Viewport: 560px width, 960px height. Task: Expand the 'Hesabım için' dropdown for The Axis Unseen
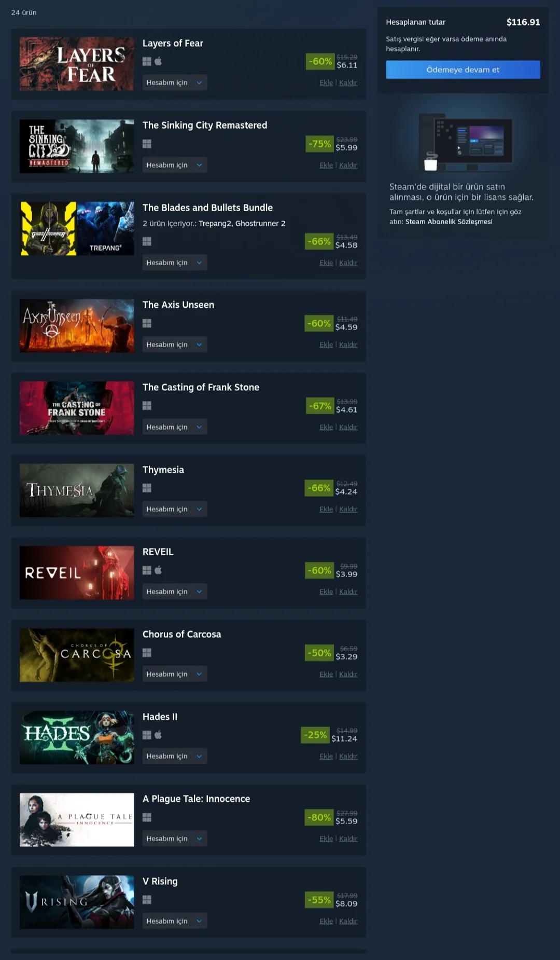(175, 345)
